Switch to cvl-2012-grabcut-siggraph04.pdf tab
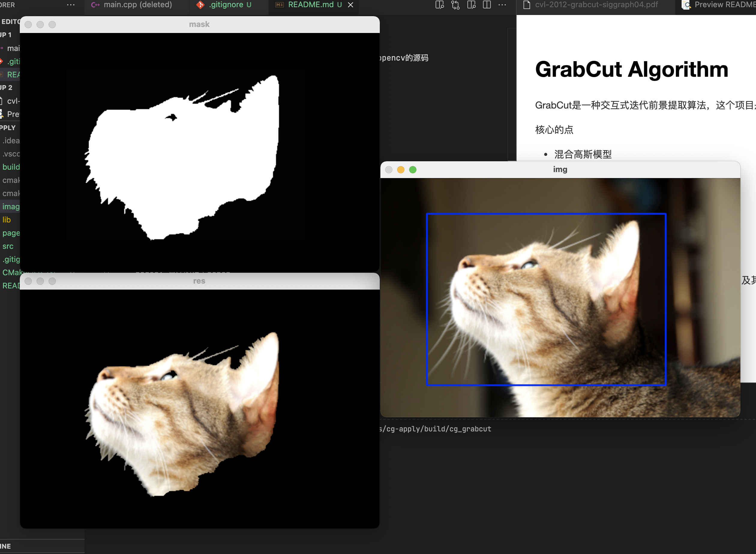Viewport: 756px width, 554px height. 596,5
